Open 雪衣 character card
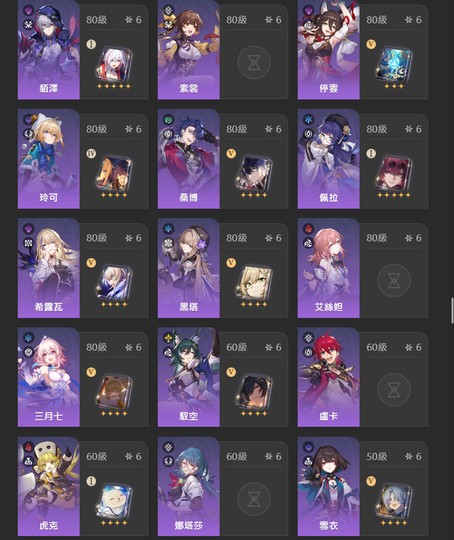 pos(328,486)
